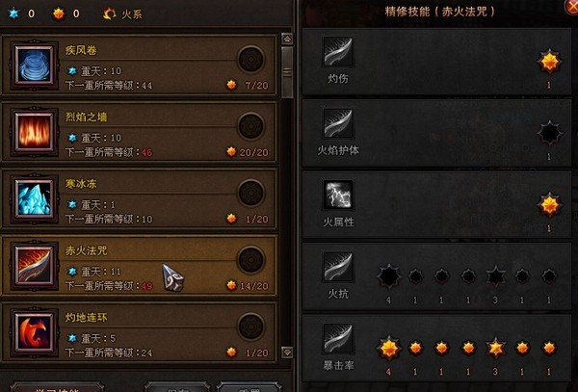This screenshot has height=392, width=578.
Task: Click the lit orange star for 灼伤
Action: (x=549, y=61)
